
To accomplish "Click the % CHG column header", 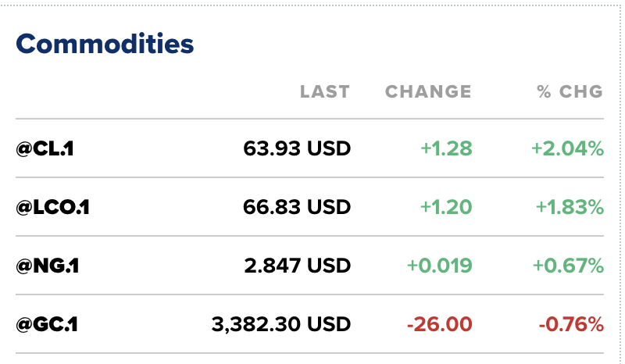I will click(x=570, y=91).
